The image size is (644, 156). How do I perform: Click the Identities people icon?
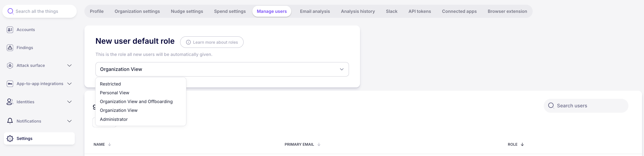click(x=10, y=102)
